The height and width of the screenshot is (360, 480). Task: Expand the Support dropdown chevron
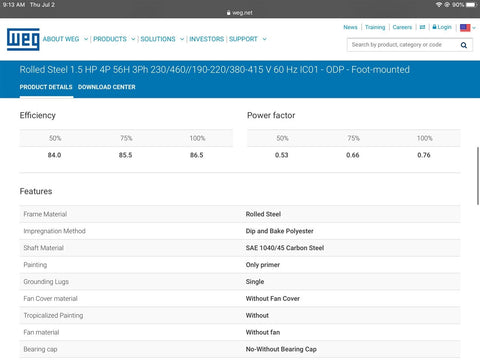tap(264, 39)
